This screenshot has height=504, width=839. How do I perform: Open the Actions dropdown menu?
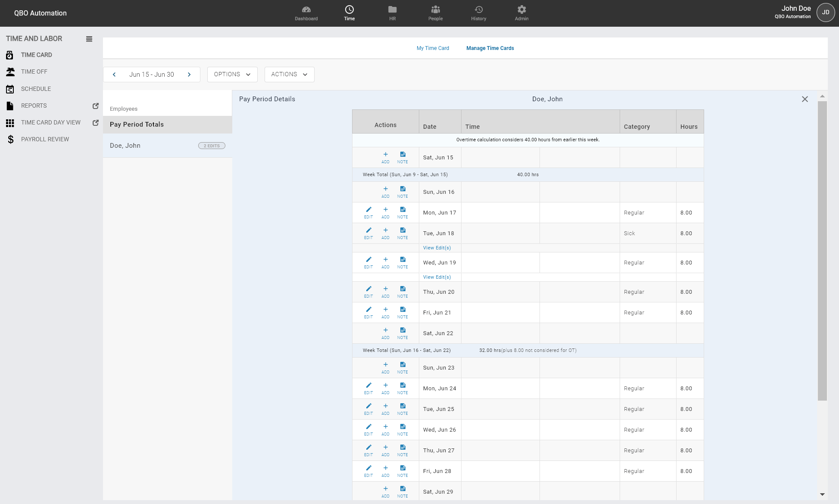[289, 74]
